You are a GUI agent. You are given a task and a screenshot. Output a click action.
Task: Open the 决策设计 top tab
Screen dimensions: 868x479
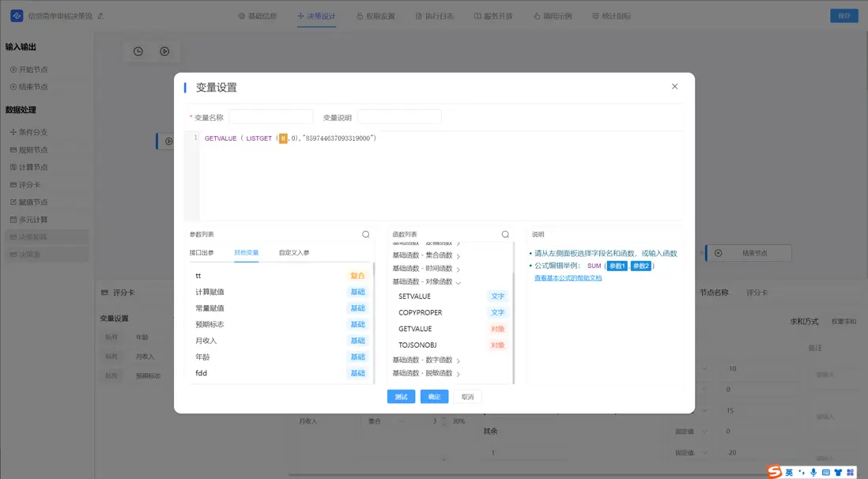click(316, 16)
